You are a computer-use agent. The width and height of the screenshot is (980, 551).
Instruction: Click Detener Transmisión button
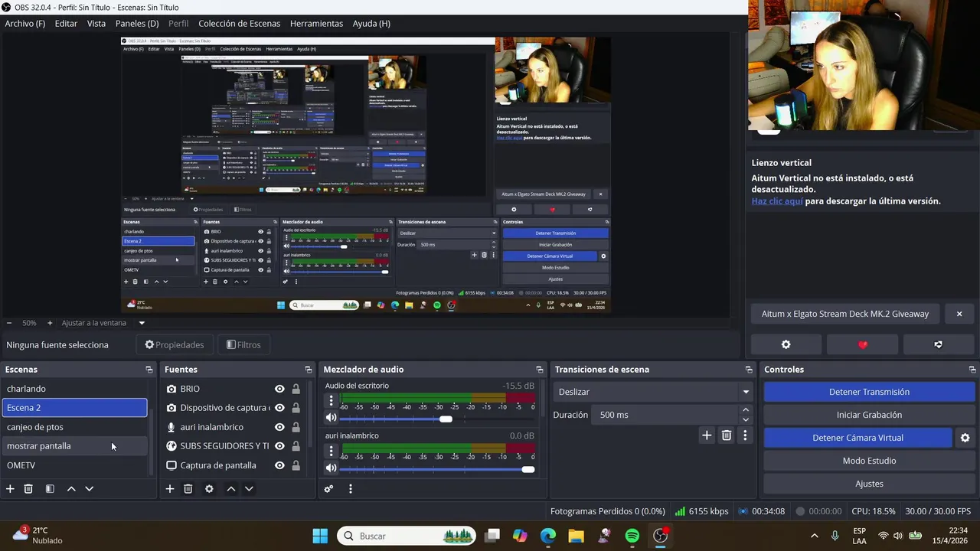(869, 392)
